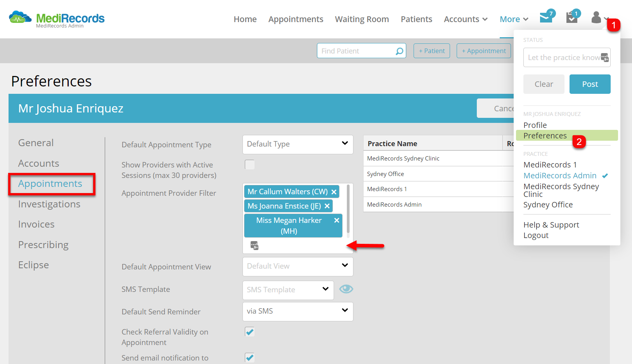Open Profile from user menu
The height and width of the screenshot is (364, 632).
[x=535, y=125]
